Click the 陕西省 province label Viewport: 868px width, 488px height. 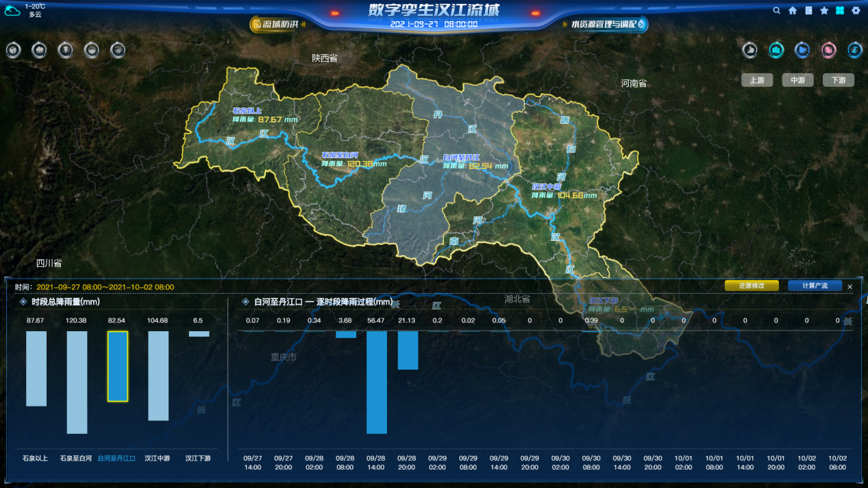coord(325,58)
